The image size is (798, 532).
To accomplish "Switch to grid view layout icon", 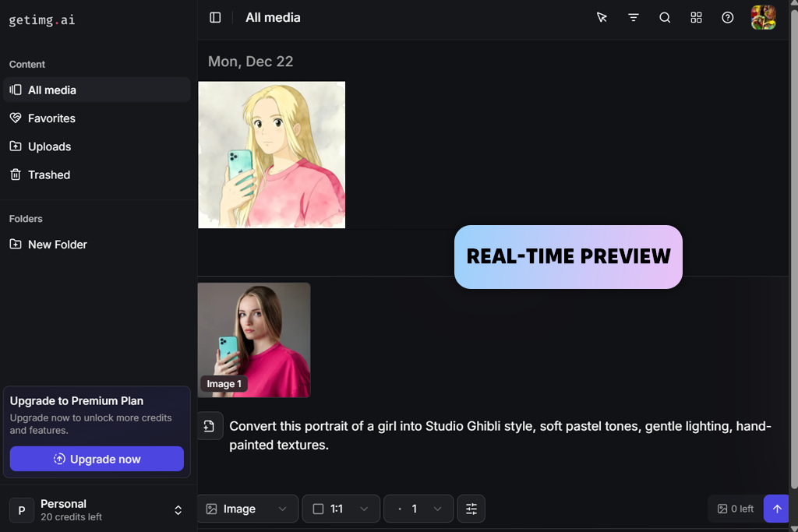I will (x=696, y=18).
